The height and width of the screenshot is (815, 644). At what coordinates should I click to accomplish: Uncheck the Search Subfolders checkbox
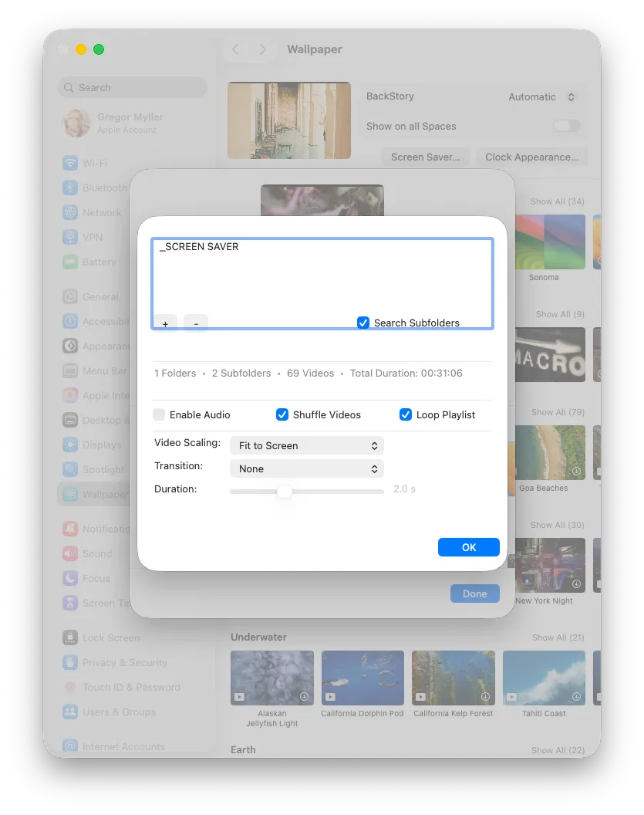363,323
